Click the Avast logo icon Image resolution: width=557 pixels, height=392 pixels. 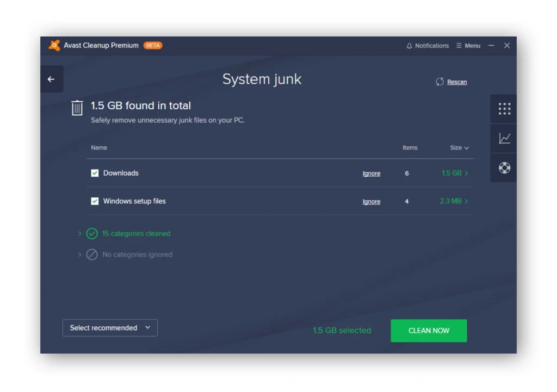[54, 46]
